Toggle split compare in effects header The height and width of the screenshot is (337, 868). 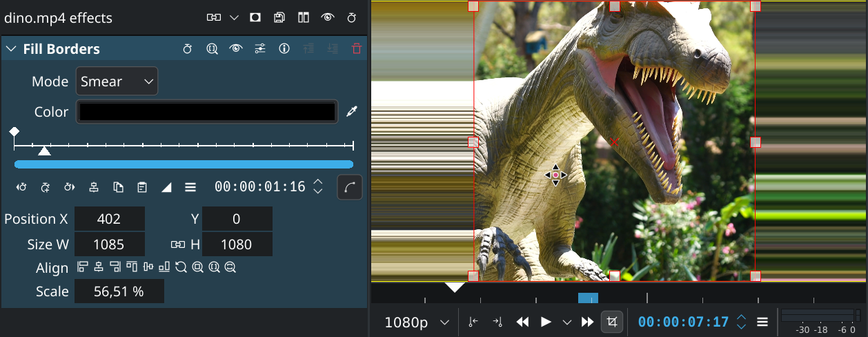[303, 17]
